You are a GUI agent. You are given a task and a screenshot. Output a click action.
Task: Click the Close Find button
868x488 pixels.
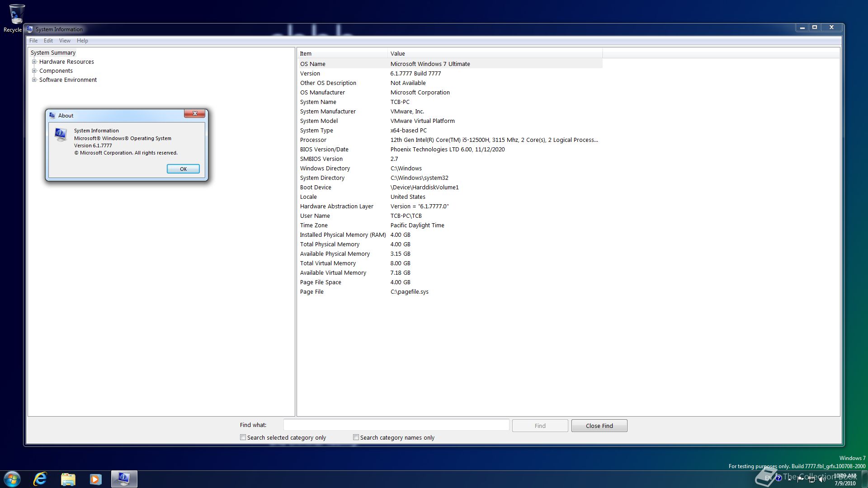coord(599,426)
